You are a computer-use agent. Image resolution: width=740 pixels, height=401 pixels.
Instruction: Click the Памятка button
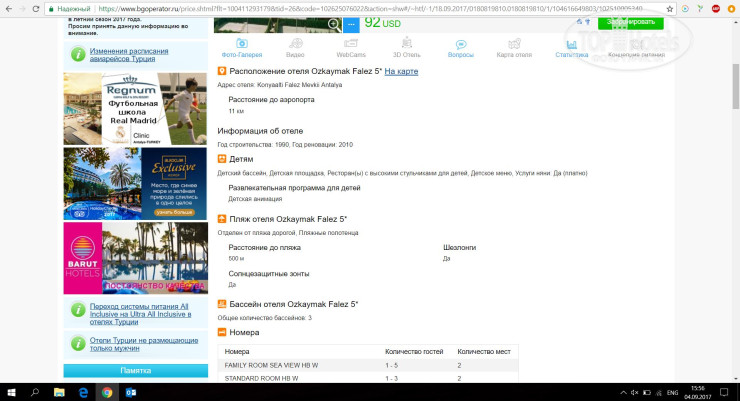point(135,371)
